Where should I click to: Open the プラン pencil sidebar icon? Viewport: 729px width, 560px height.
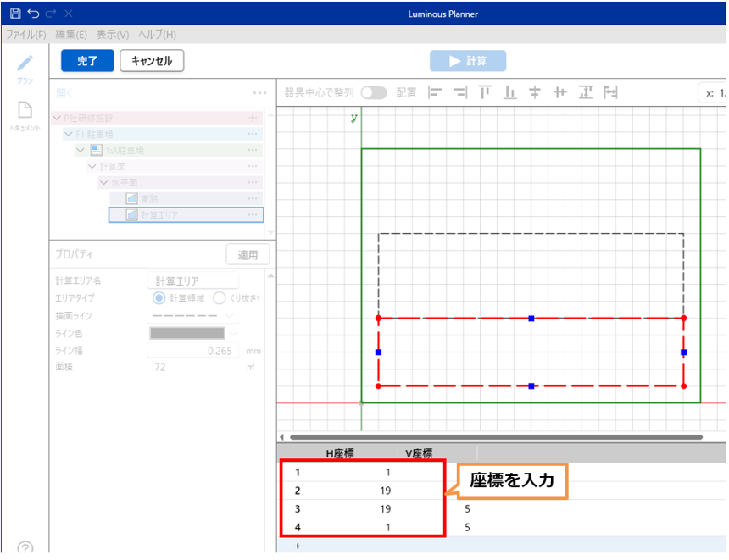pos(25,64)
